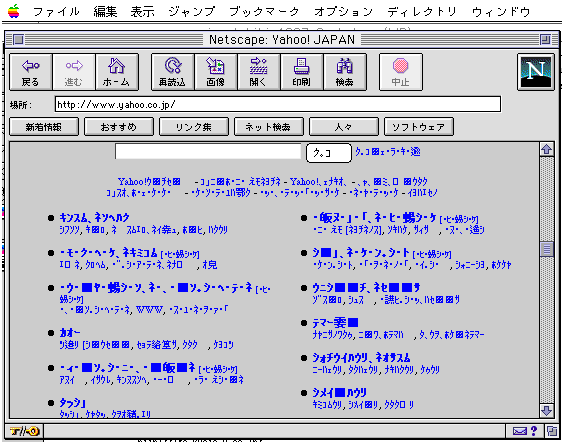Open first category heading in right column

pos(375,217)
